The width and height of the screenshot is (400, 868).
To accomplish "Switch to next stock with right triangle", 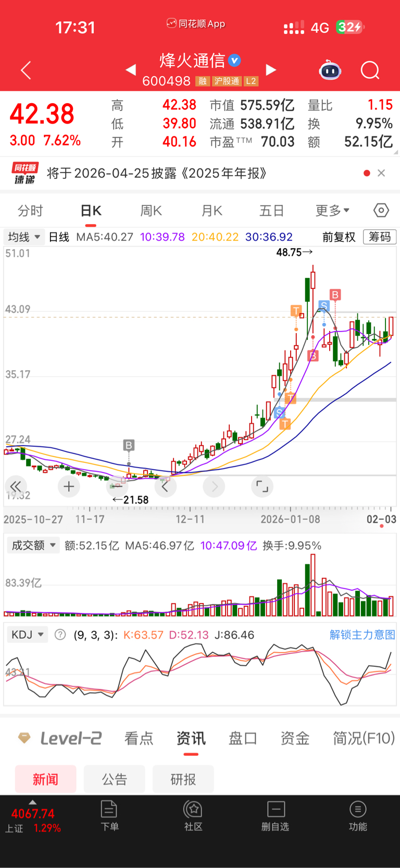I will pyautogui.click(x=271, y=70).
